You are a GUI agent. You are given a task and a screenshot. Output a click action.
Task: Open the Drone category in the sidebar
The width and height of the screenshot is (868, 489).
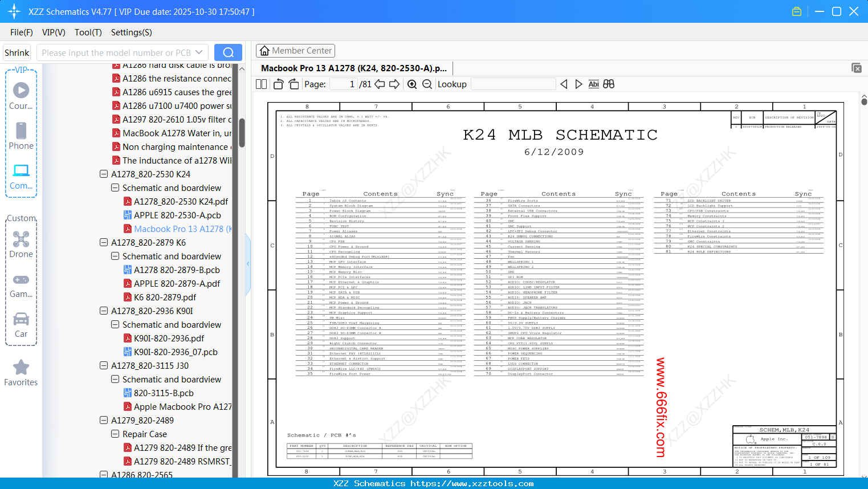tap(21, 244)
